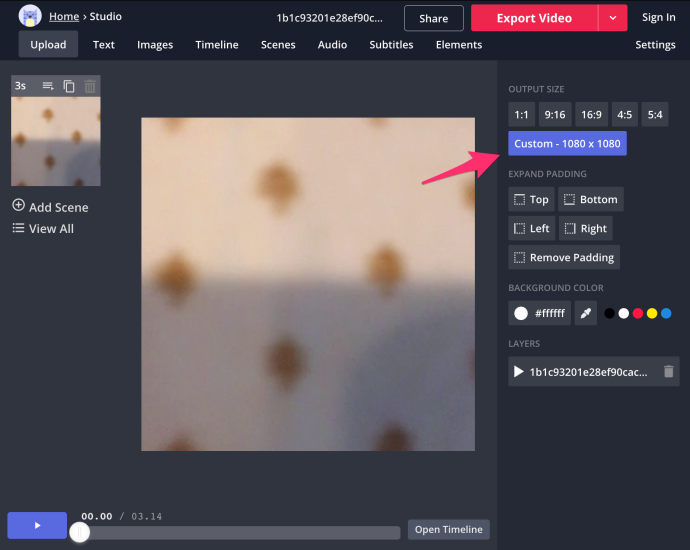Select the 9:16 output size
Image resolution: width=690 pixels, height=550 pixels.
click(555, 114)
